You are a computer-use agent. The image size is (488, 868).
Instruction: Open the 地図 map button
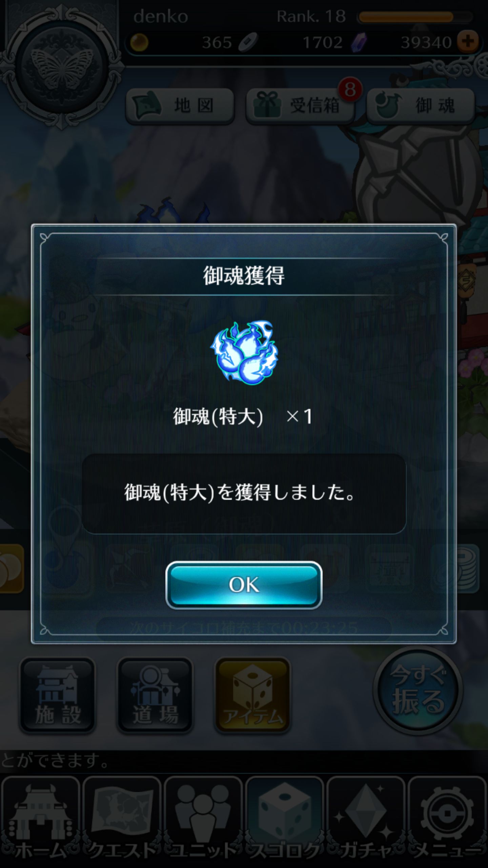180,105
